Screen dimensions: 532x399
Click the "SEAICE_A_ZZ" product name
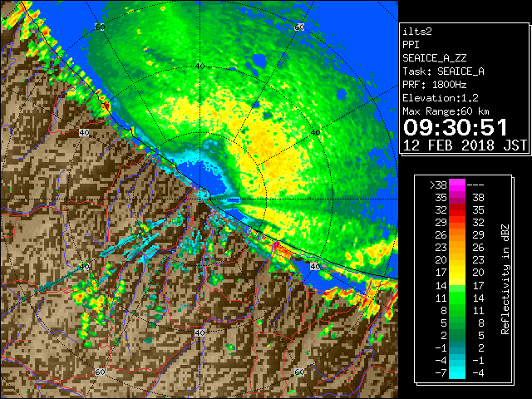coord(435,58)
